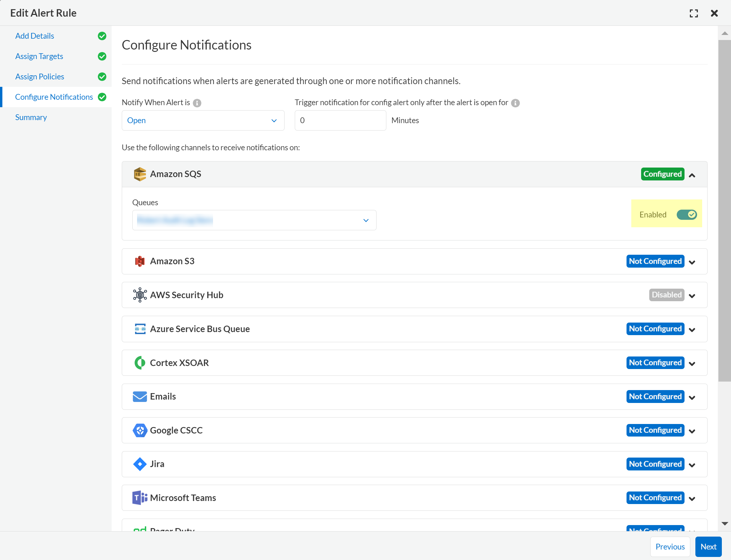The height and width of the screenshot is (560, 731).
Task: Select the Configure Notifications step
Action: point(54,97)
